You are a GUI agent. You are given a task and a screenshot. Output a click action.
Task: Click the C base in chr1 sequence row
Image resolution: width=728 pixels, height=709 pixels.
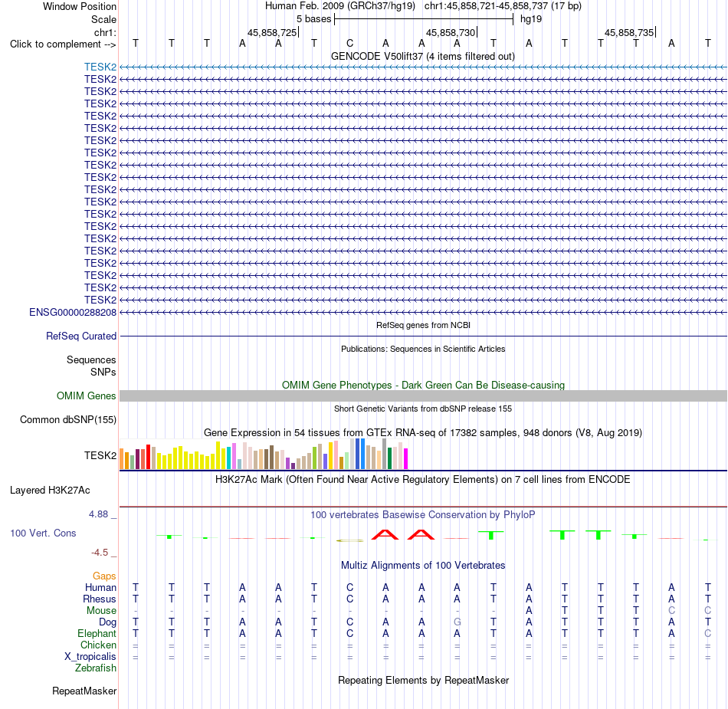point(349,43)
